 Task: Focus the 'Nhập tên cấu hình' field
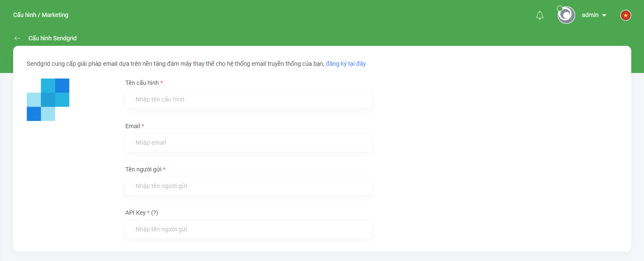tap(248, 99)
